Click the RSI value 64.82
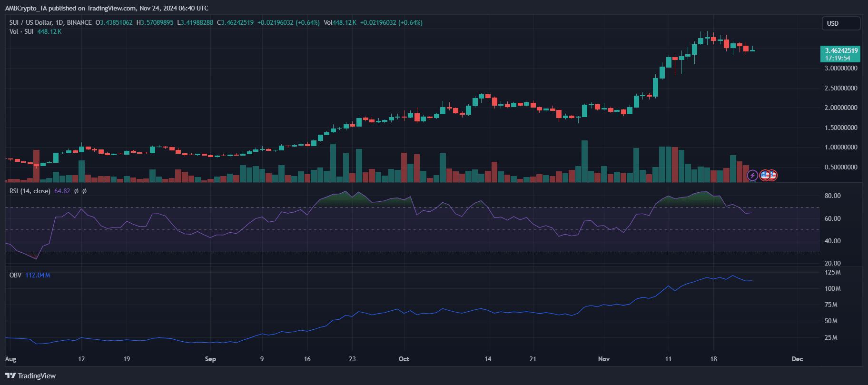Screen dimensions: 868x385 (62, 191)
